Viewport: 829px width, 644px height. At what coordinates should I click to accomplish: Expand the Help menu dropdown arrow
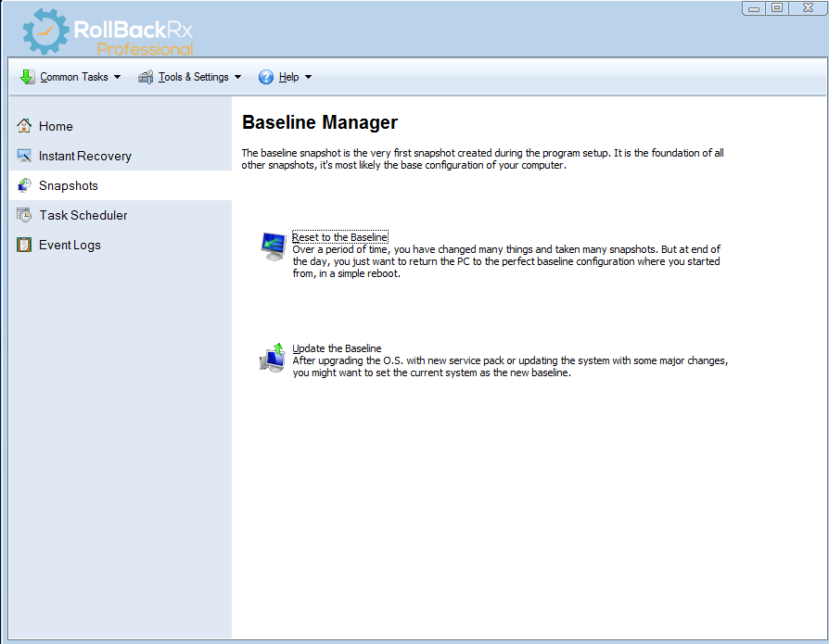(308, 77)
